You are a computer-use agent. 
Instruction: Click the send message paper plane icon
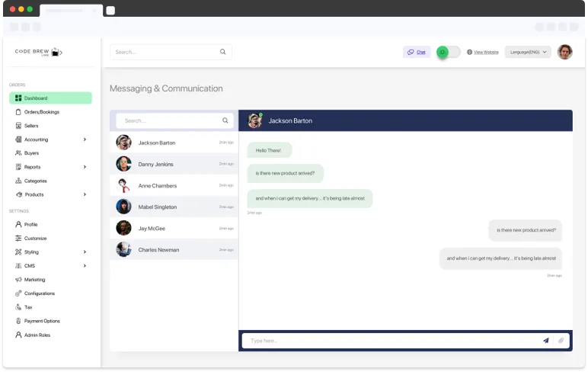pyautogui.click(x=545, y=341)
